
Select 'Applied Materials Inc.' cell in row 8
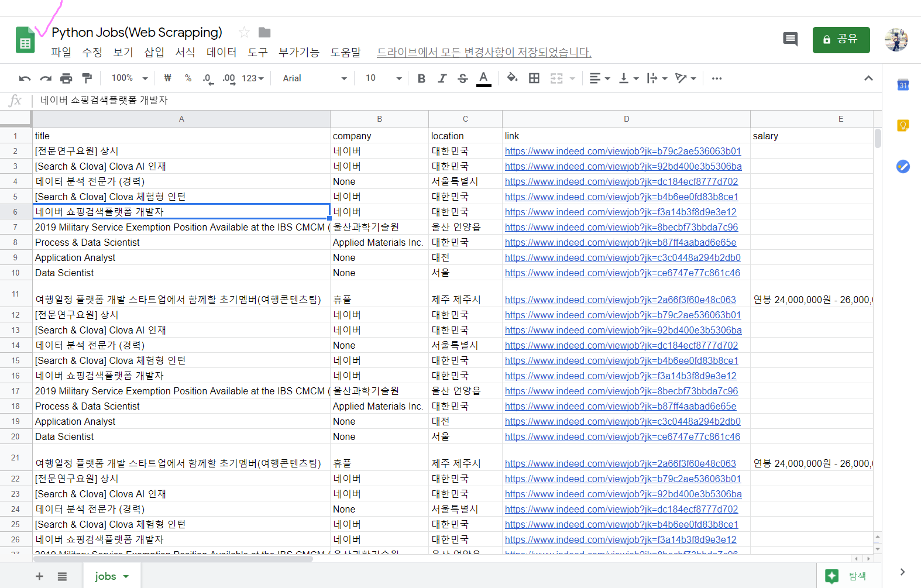click(379, 242)
